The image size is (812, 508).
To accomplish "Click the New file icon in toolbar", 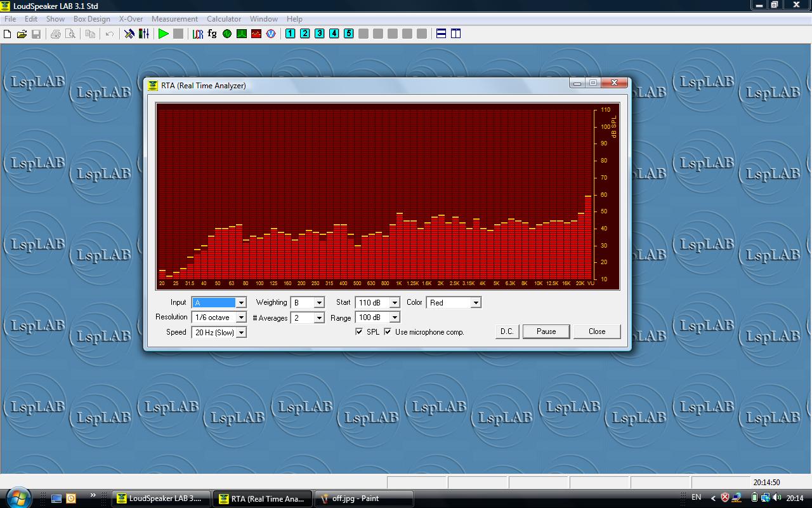I will click(x=8, y=34).
